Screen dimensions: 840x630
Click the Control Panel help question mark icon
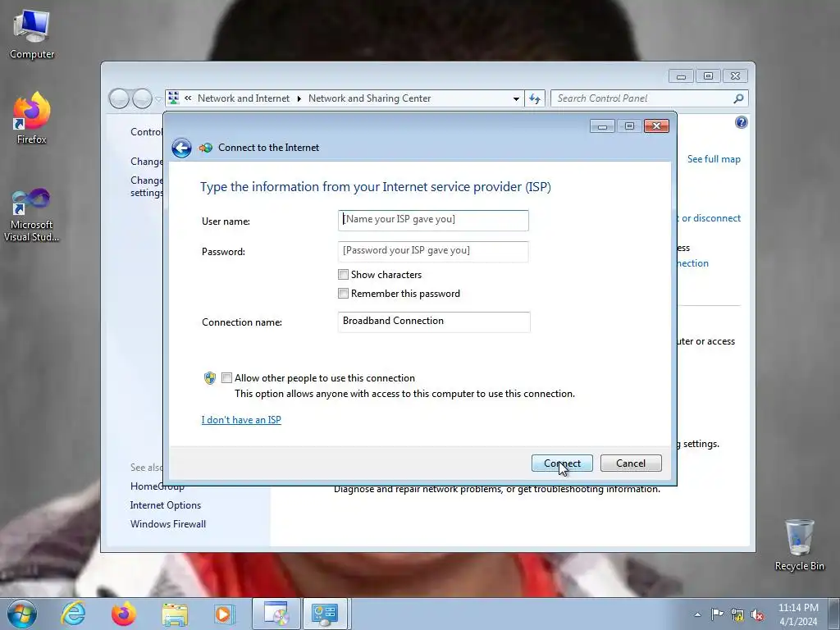[x=741, y=123]
